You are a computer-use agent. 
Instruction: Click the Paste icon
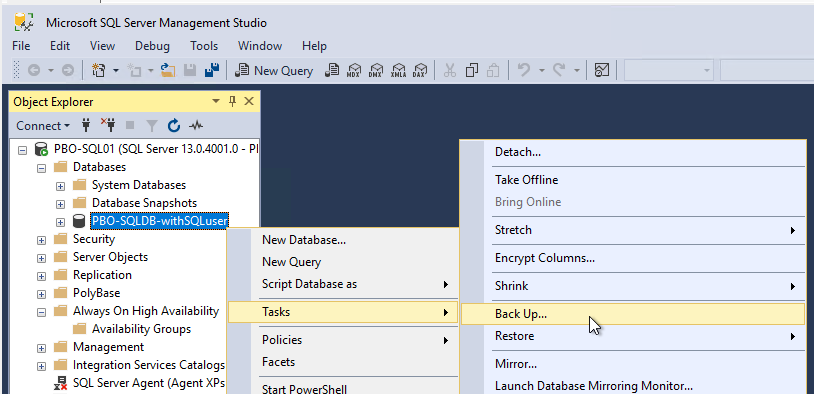(x=493, y=70)
